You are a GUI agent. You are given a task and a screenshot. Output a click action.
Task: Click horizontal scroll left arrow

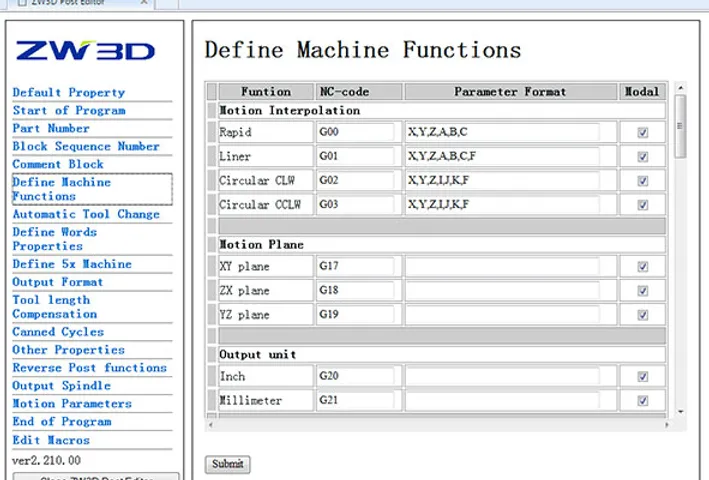(210, 425)
